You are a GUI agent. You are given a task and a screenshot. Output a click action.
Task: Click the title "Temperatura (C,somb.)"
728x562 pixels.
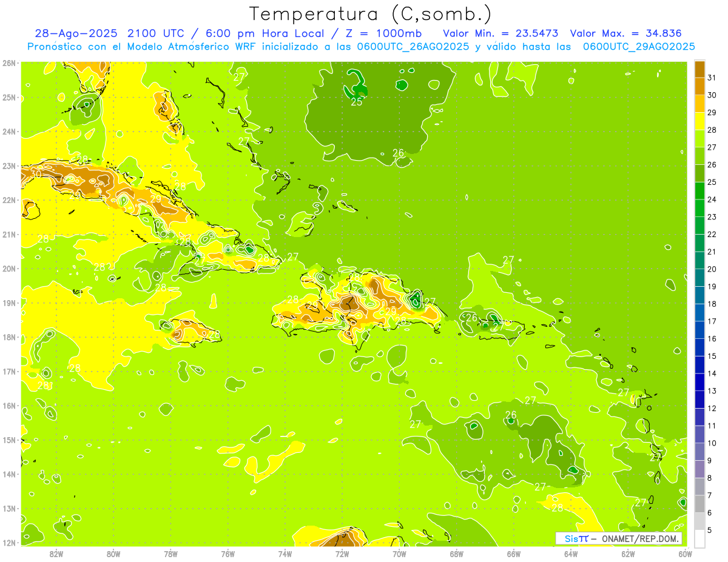point(370,15)
